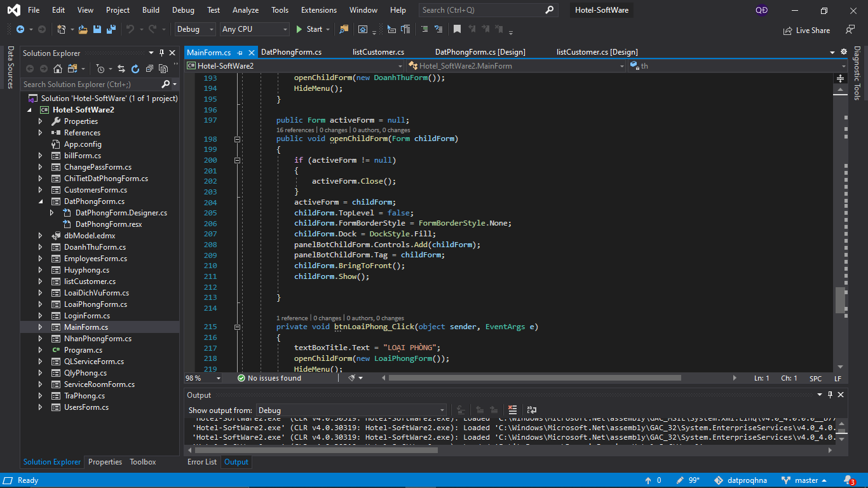
Task: Switch to the listCustomer.cs tab
Action: 378,52
